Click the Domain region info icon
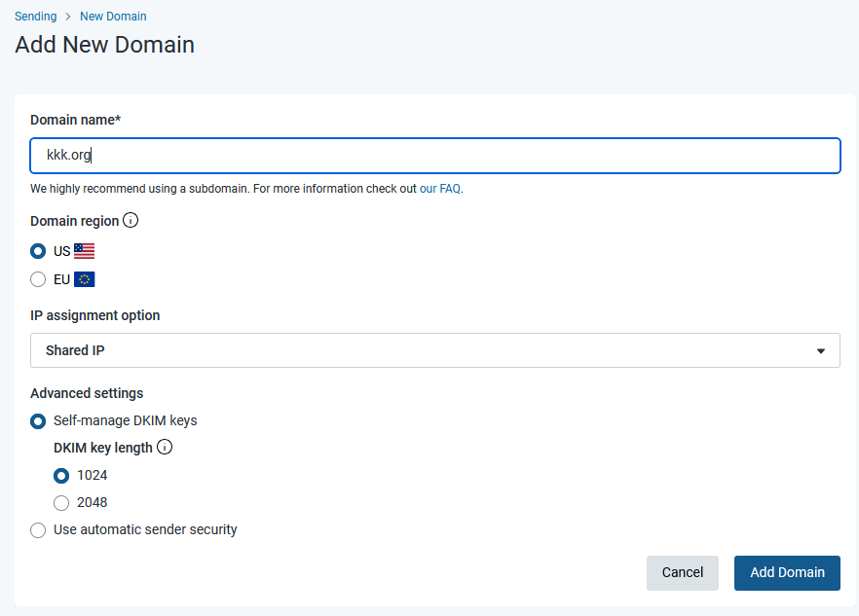 [131, 220]
